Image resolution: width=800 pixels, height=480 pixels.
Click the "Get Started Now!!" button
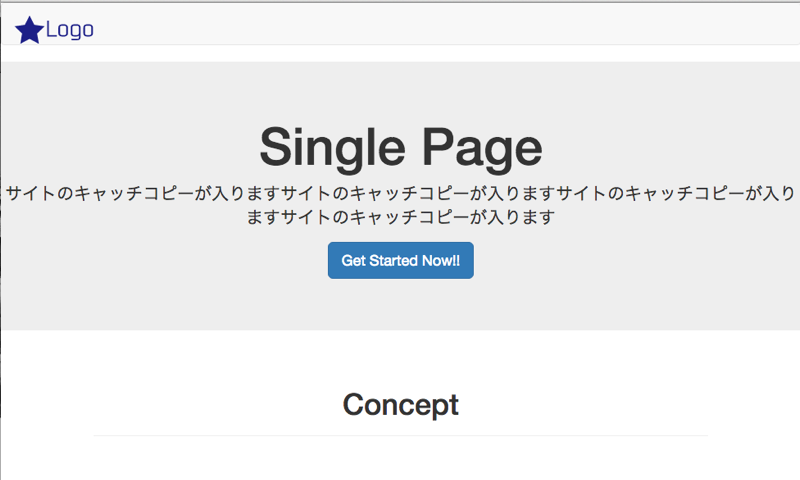401,261
